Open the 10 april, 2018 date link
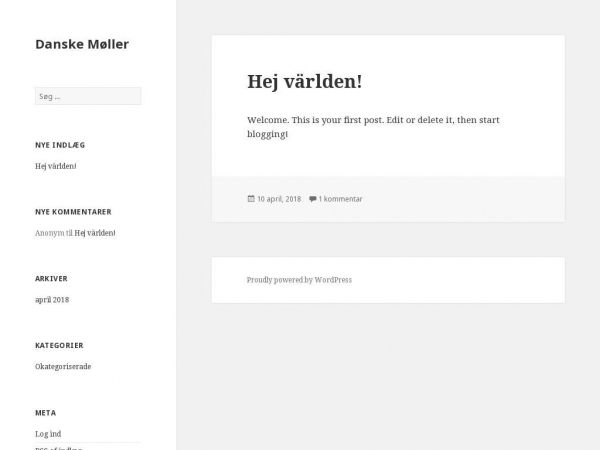The height and width of the screenshot is (450, 600). (x=279, y=199)
